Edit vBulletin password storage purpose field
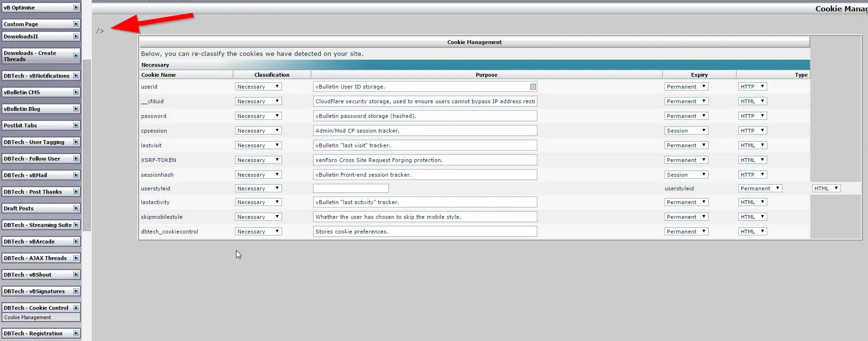The width and height of the screenshot is (868, 341). tap(425, 116)
